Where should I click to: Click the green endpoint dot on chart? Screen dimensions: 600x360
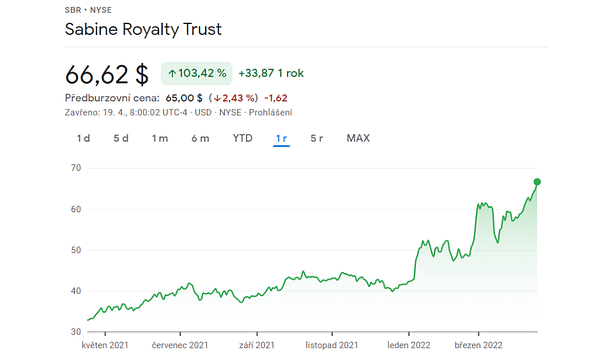537,182
